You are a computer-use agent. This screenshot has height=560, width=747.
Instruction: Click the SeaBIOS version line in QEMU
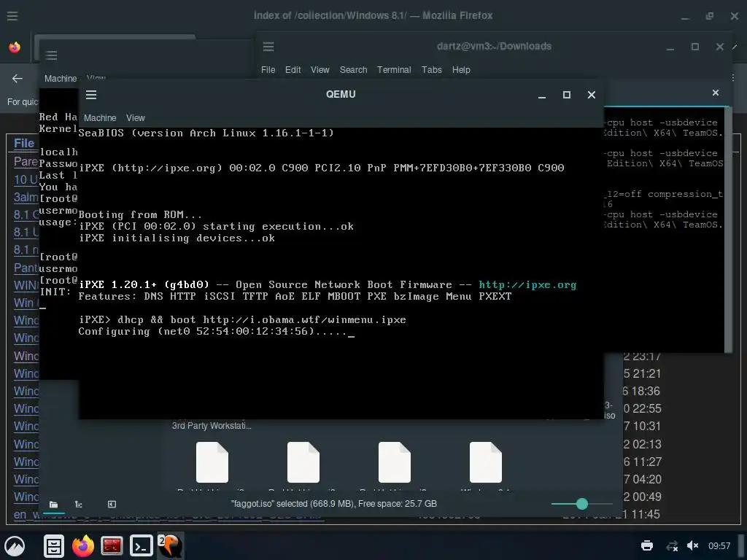click(x=206, y=133)
